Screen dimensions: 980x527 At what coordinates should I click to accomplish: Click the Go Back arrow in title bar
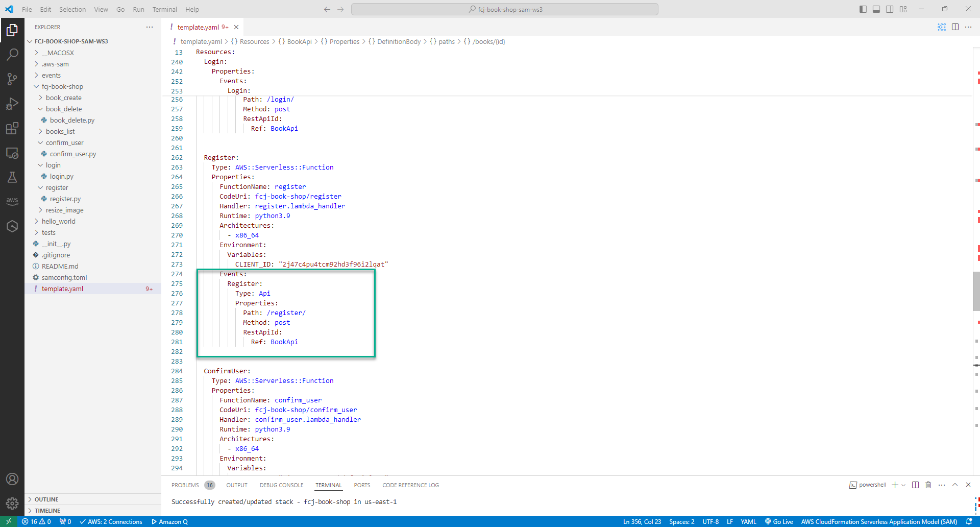coord(327,9)
